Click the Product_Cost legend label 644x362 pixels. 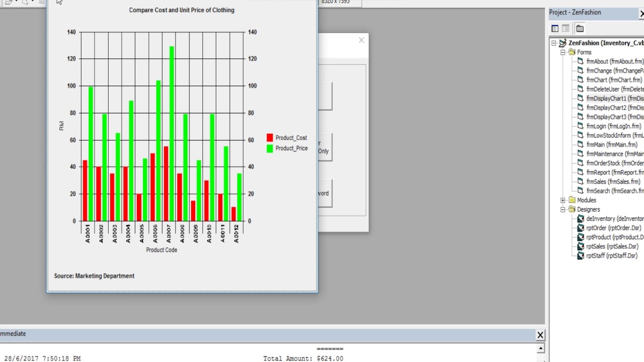click(291, 138)
